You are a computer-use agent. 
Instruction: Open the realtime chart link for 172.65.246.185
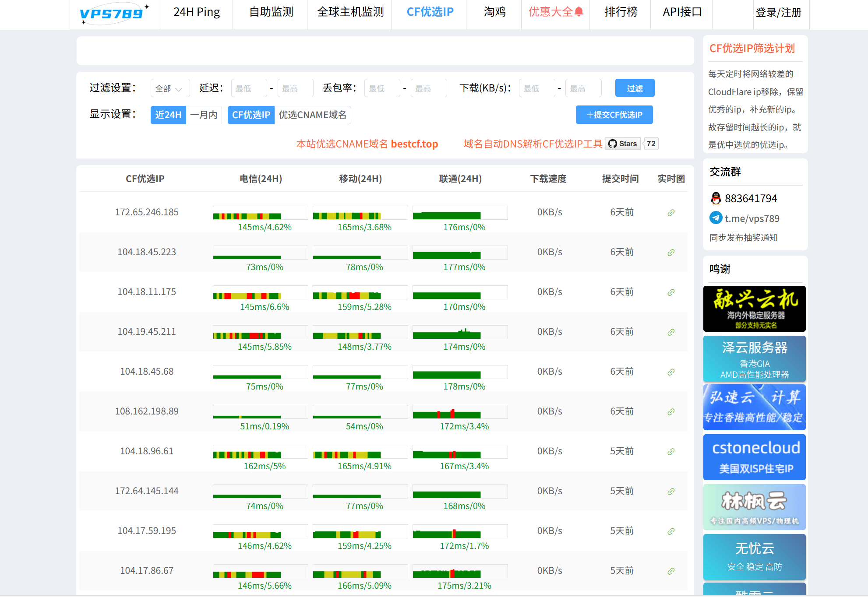point(671,213)
